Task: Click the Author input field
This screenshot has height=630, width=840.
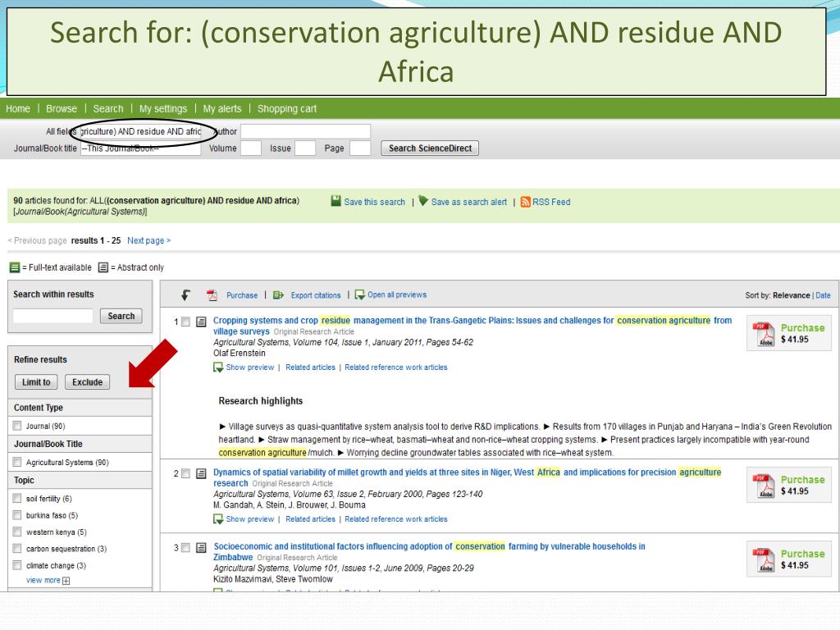Action: [305, 131]
